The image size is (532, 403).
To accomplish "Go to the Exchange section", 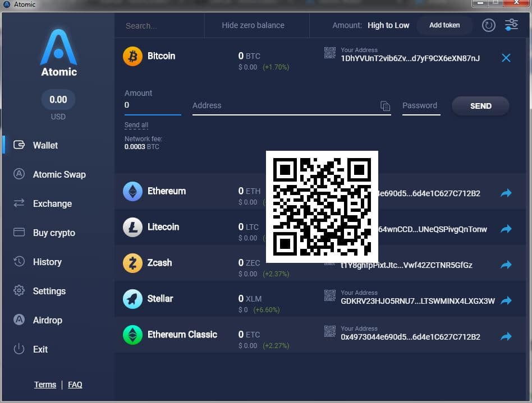I will (52, 203).
